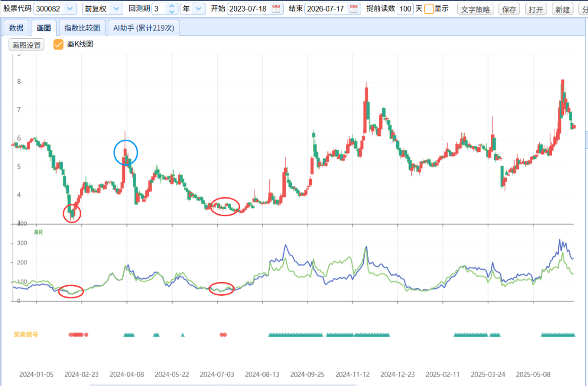Click the blue-circled candlestick peak
This screenshot has height=386, width=588.
click(126, 152)
